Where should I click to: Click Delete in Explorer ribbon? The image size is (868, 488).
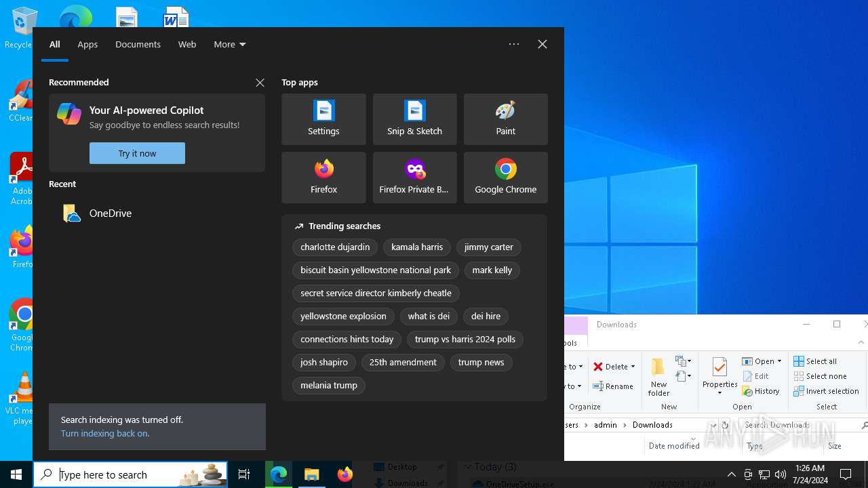pyautogui.click(x=610, y=367)
